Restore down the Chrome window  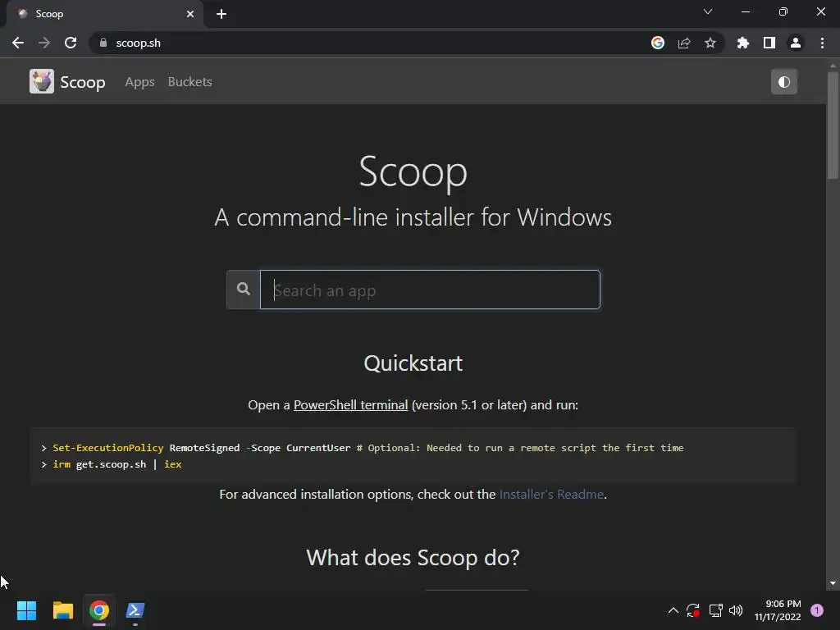783,11
